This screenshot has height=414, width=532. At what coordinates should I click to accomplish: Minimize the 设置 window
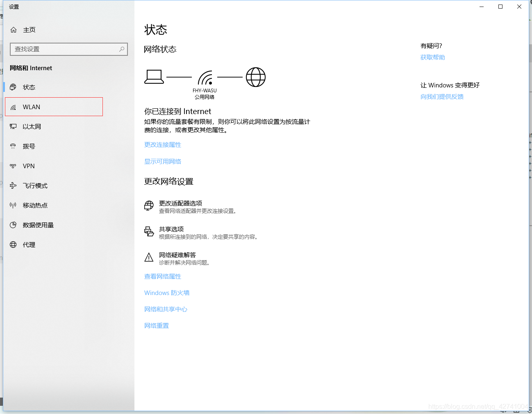(482, 7)
